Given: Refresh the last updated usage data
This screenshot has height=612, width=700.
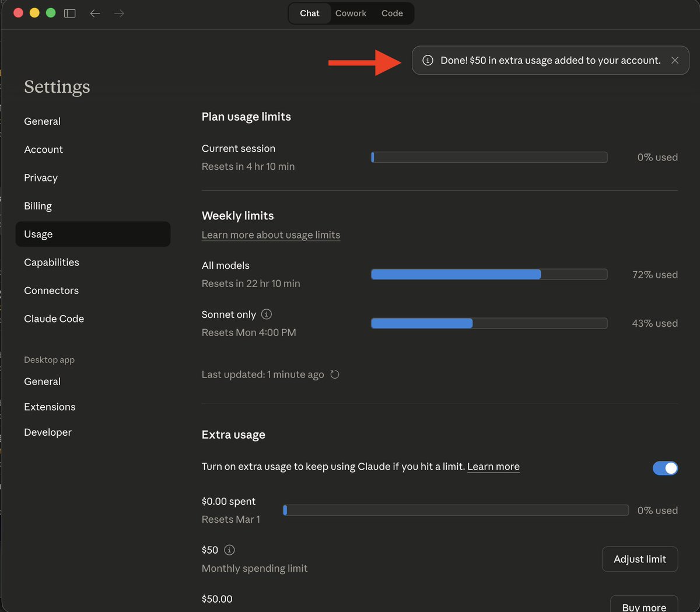Looking at the screenshot, I should [x=335, y=374].
